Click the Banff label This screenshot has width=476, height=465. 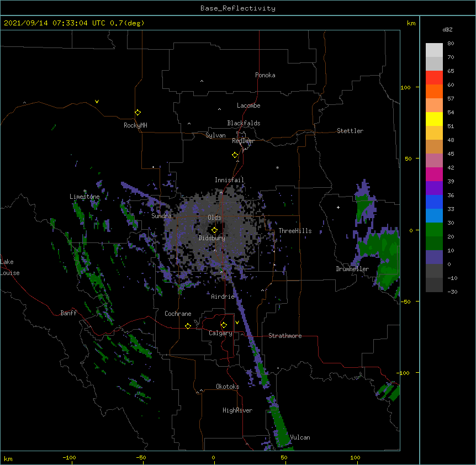point(68,313)
